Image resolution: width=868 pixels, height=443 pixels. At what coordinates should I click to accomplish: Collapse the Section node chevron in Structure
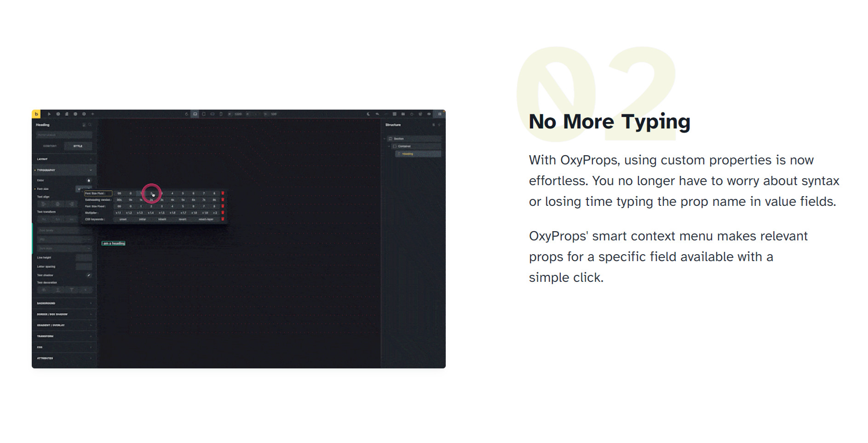coord(385,139)
